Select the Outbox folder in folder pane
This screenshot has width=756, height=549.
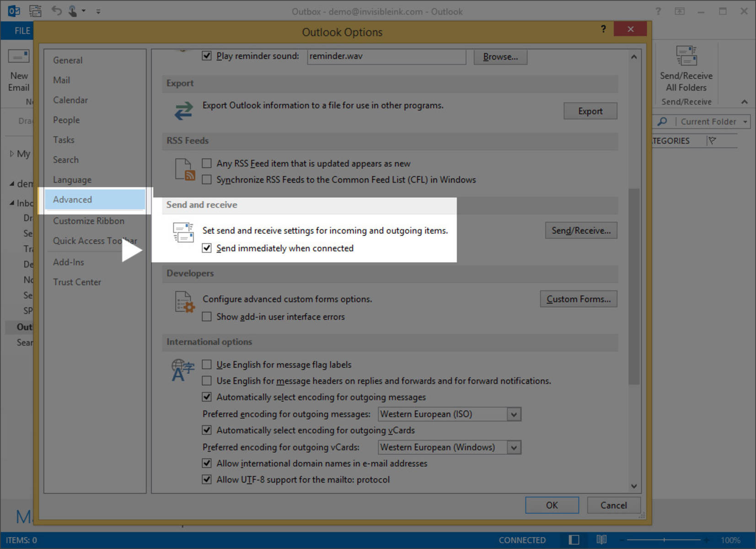[x=25, y=327]
